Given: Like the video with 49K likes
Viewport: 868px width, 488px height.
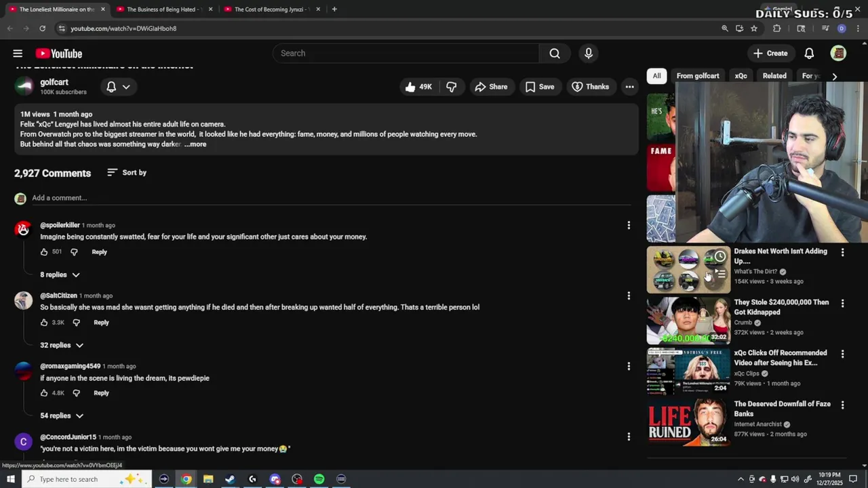Looking at the screenshot, I should tap(418, 87).
